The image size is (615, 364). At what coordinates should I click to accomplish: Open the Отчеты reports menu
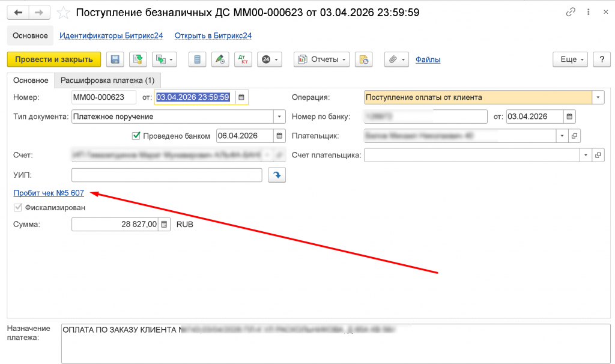coord(322,59)
